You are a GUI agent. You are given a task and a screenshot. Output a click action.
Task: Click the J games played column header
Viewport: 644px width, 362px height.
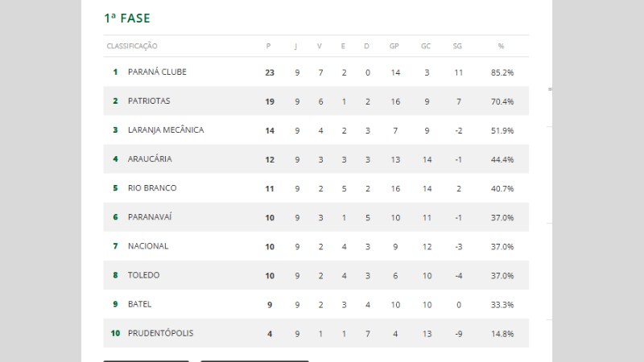296,46
